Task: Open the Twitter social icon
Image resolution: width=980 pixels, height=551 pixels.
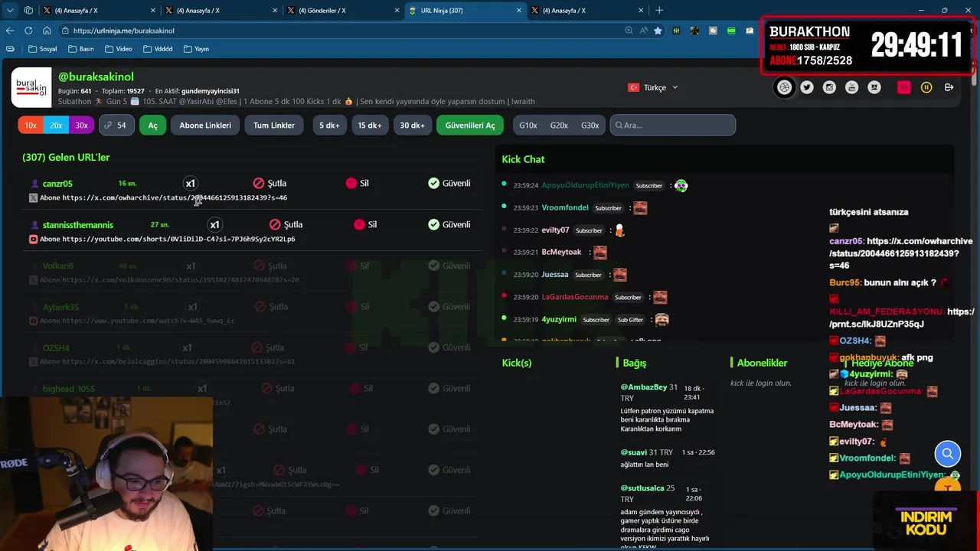Action: (x=807, y=87)
